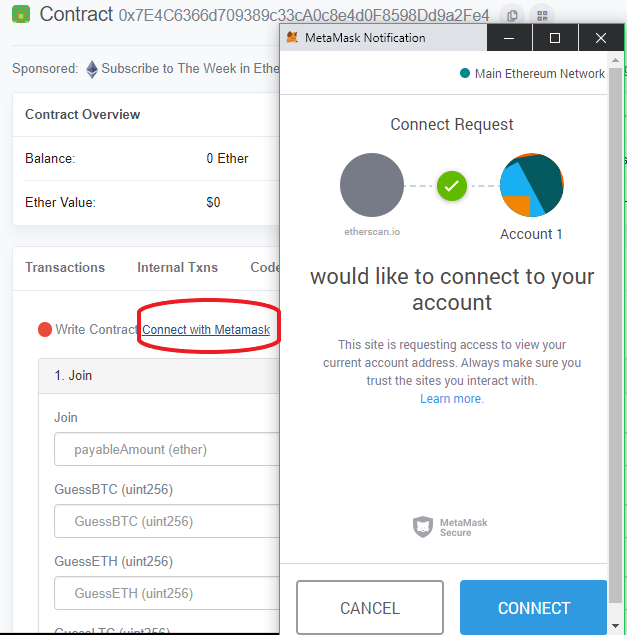Open Subscribe to The Week sponsored link

[190, 68]
